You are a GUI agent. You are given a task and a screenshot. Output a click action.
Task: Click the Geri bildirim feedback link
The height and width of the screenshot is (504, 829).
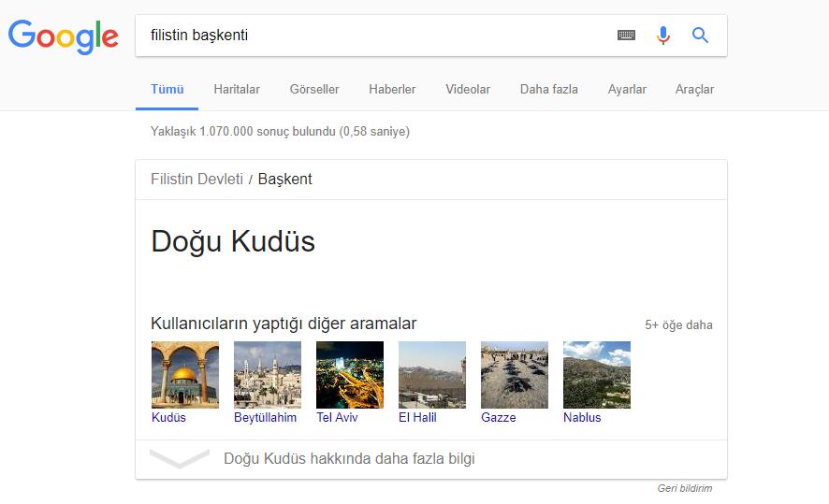[684, 488]
